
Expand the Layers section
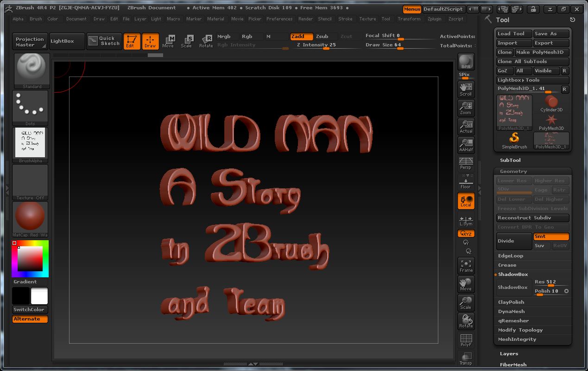(x=509, y=354)
